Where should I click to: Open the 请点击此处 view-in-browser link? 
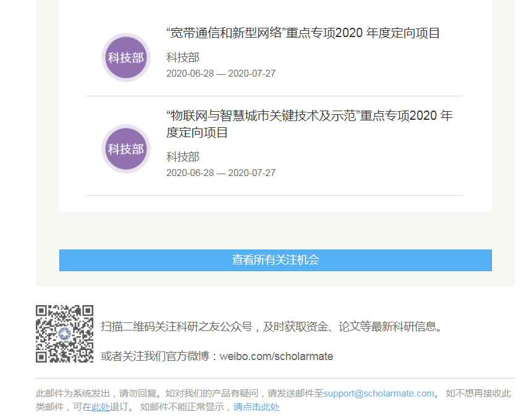(x=256, y=407)
